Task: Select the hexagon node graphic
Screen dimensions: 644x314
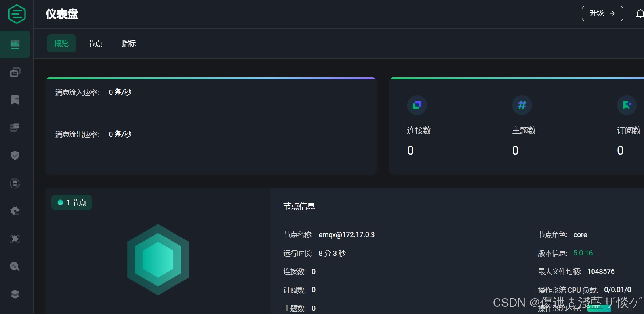Action: pyautogui.click(x=158, y=260)
